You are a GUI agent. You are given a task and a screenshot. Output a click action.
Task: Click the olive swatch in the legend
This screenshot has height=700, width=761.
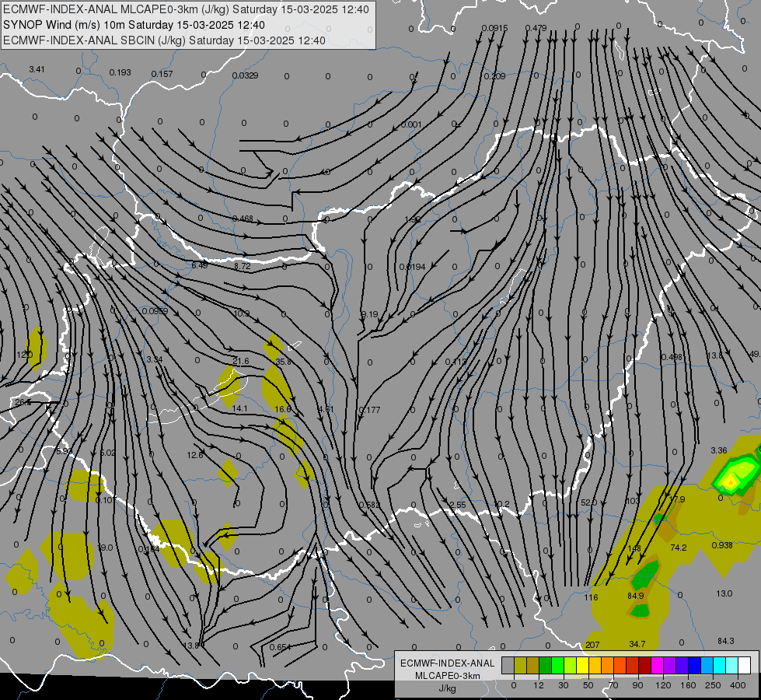pyautogui.click(x=520, y=665)
